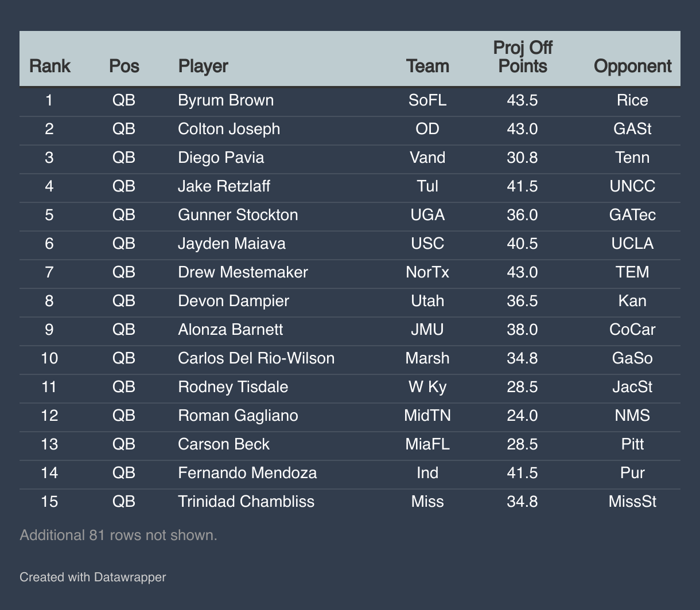Click the Opponent column header
Screen dimensions: 700x610
tap(632, 66)
